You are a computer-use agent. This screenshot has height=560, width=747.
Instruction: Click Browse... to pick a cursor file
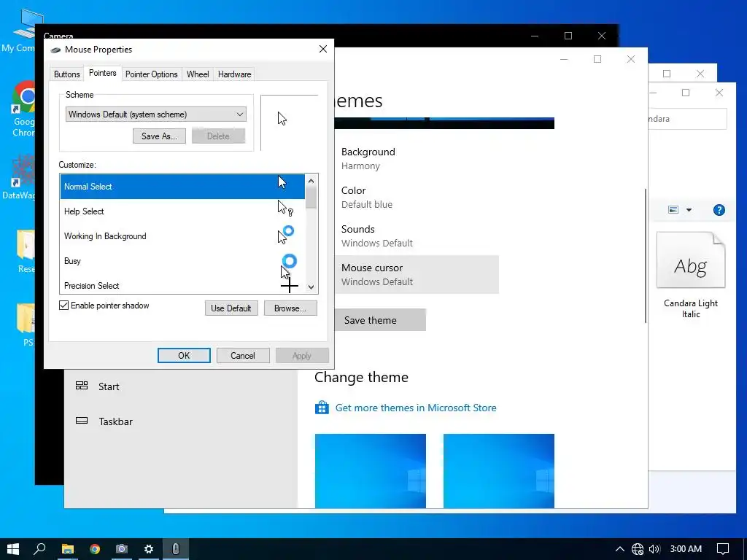(x=290, y=308)
